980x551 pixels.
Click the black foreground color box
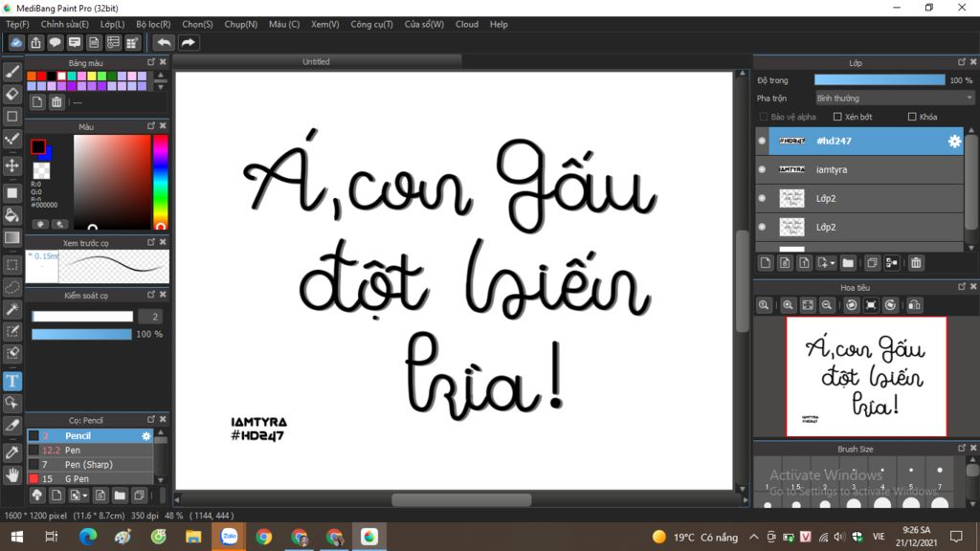pos(37,146)
